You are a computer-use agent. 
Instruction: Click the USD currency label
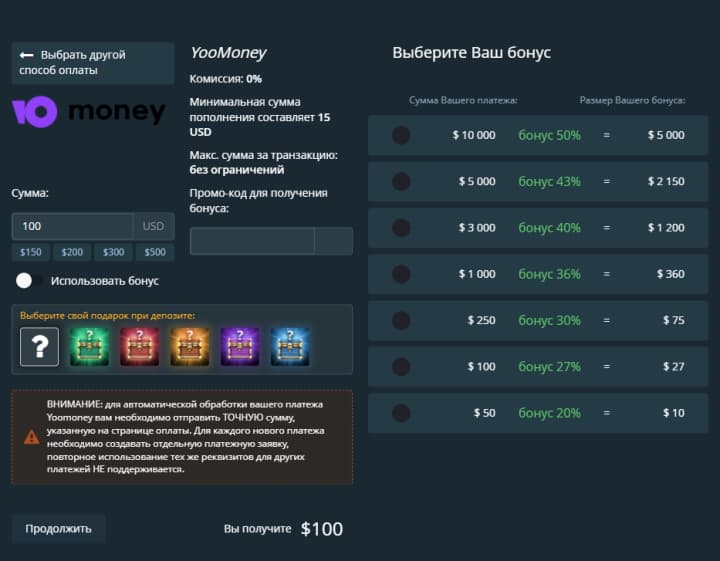tap(153, 226)
